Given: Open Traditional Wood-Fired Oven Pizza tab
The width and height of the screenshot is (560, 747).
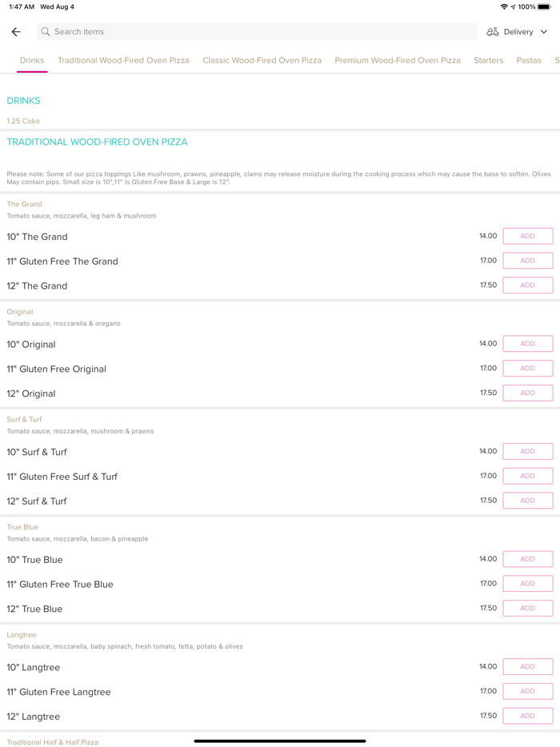Looking at the screenshot, I should pos(123,61).
